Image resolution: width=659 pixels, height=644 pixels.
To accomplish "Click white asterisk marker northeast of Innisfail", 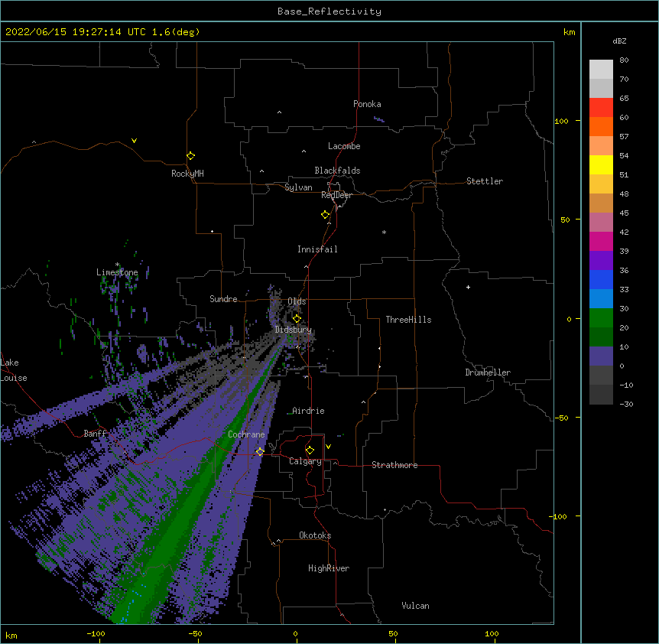I will (x=384, y=232).
